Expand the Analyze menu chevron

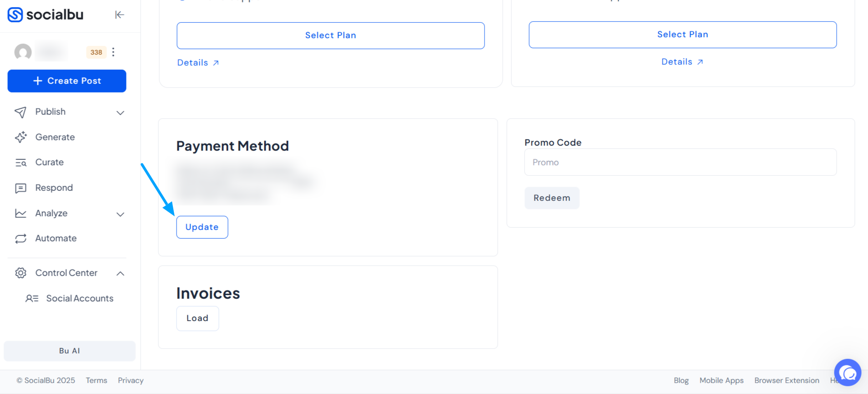coord(120,214)
